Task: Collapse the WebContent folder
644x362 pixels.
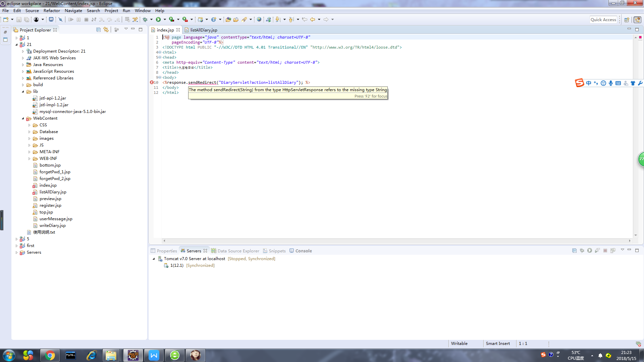Action: [23, 118]
